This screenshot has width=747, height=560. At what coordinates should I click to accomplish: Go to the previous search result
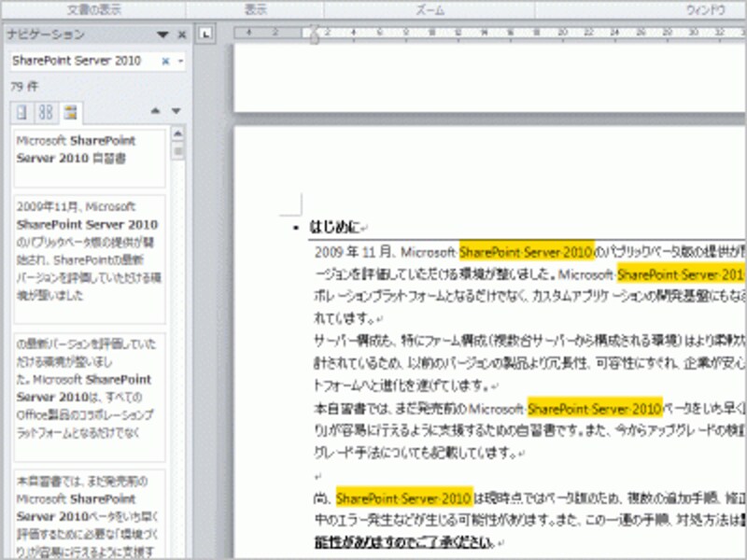click(x=155, y=111)
